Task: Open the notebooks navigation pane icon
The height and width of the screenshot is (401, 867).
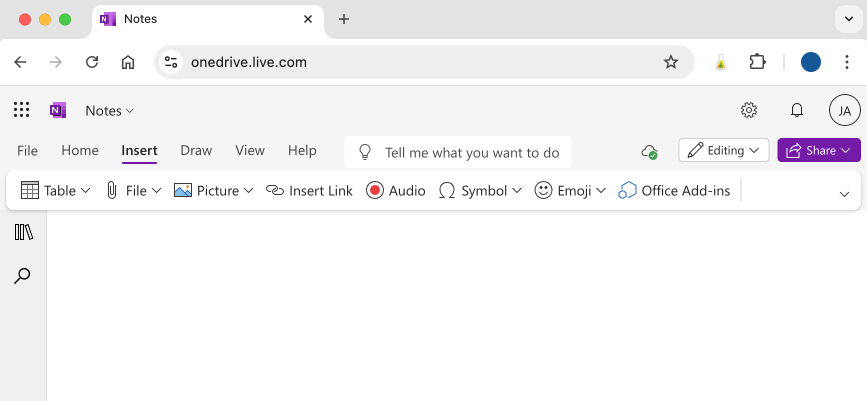Action: tap(23, 232)
